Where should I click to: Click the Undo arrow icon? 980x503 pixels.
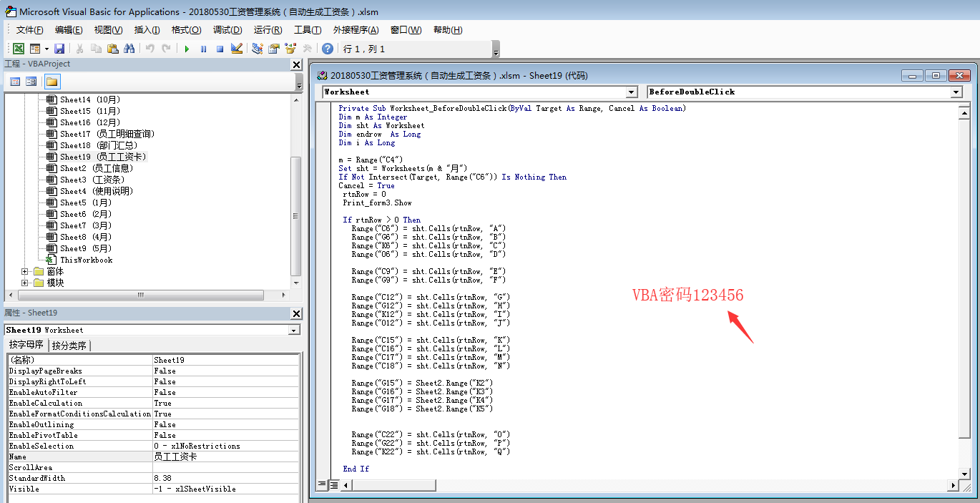[150, 49]
